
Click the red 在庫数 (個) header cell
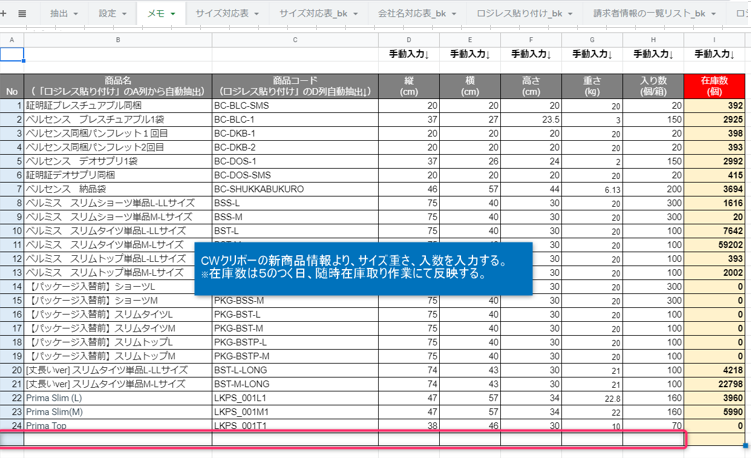click(714, 86)
